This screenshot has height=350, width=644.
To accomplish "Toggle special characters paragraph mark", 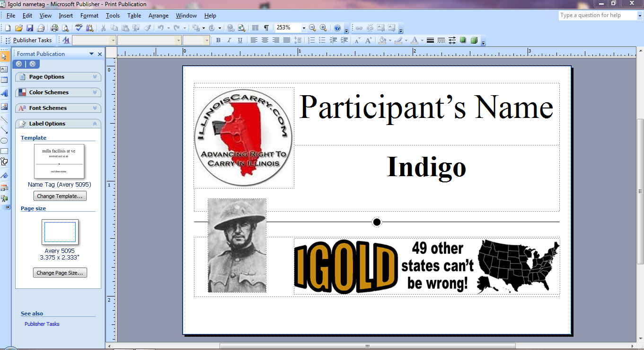I will (266, 28).
